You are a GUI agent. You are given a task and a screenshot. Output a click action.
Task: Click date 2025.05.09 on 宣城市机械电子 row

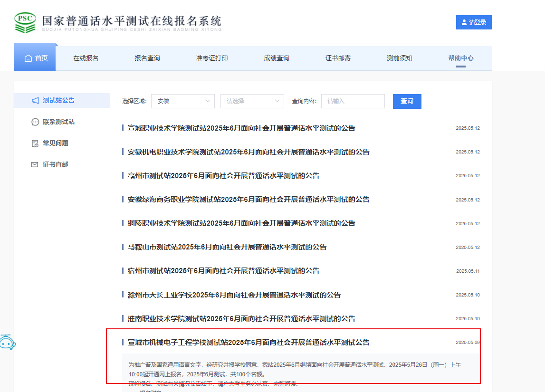point(468,342)
